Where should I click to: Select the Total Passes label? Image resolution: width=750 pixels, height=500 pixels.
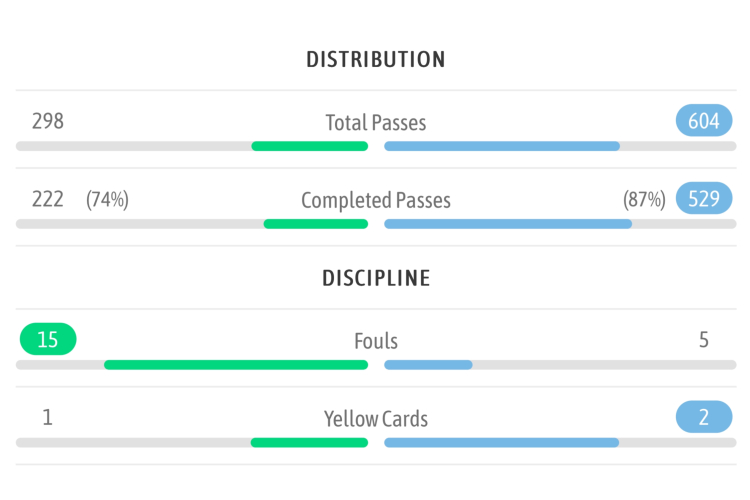pos(375,123)
